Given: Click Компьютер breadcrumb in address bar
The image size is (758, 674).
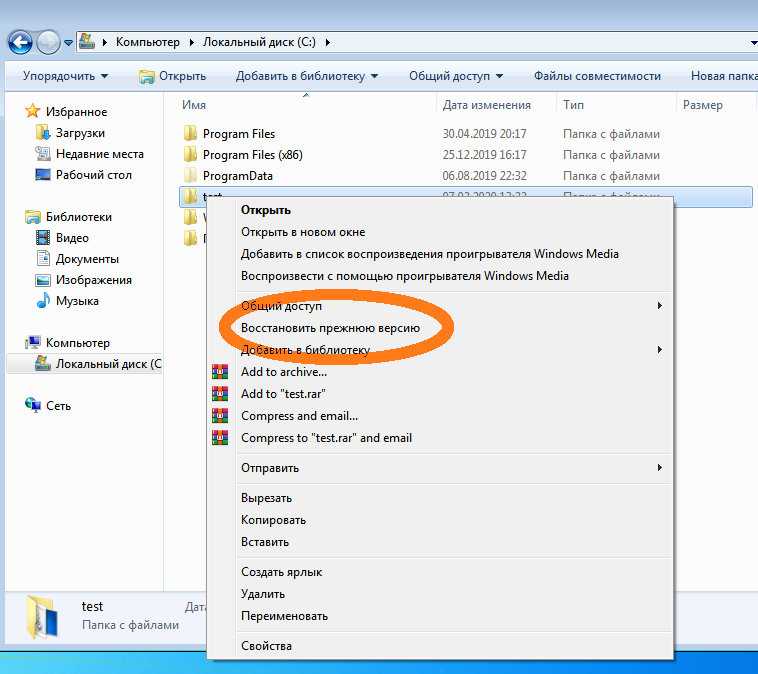Looking at the screenshot, I should click(147, 42).
